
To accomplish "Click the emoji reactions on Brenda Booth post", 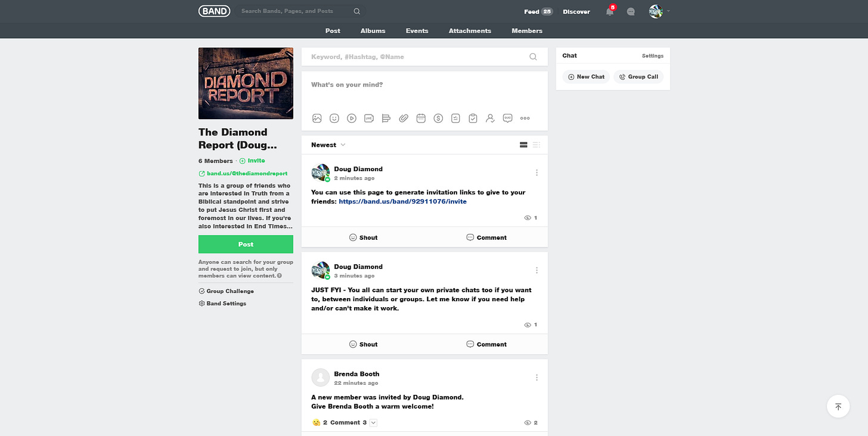I will pyautogui.click(x=320, y=423).
